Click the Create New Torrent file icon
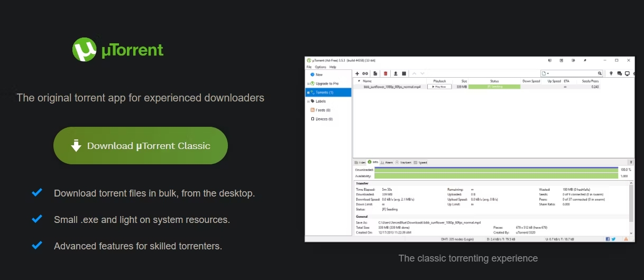Image resolution: width=644 pixels, height=280 pixels. click(x=375, y=73)
